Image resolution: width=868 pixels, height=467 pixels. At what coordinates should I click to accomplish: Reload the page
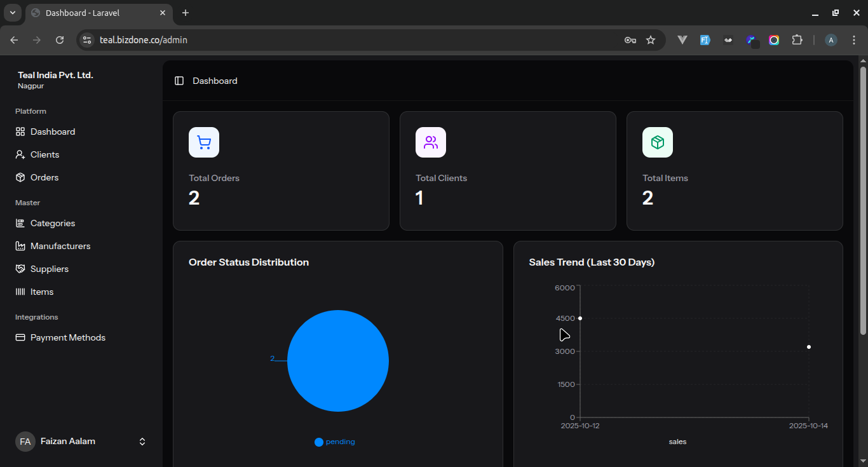click(60, 40)
